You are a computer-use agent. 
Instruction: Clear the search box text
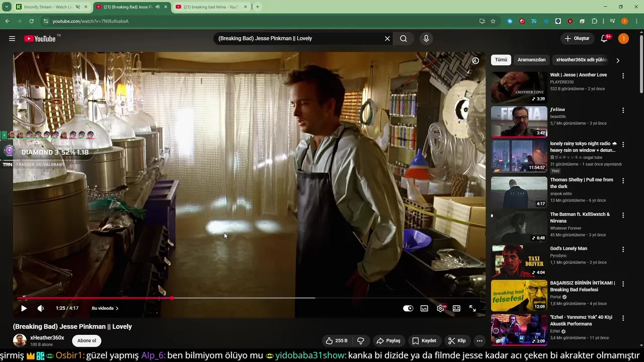coord(387,39)
